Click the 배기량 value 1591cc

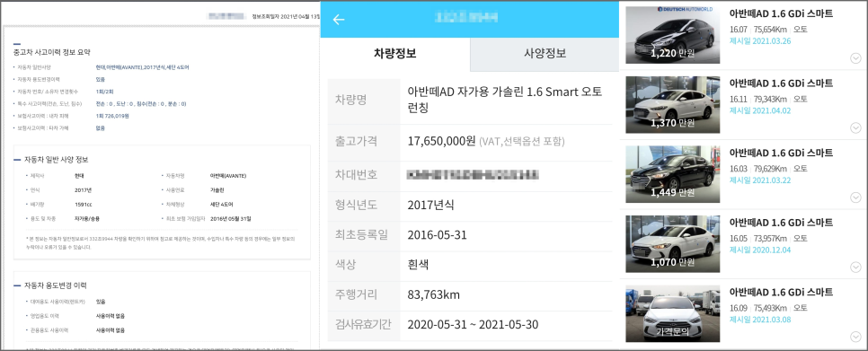point(83,204)
